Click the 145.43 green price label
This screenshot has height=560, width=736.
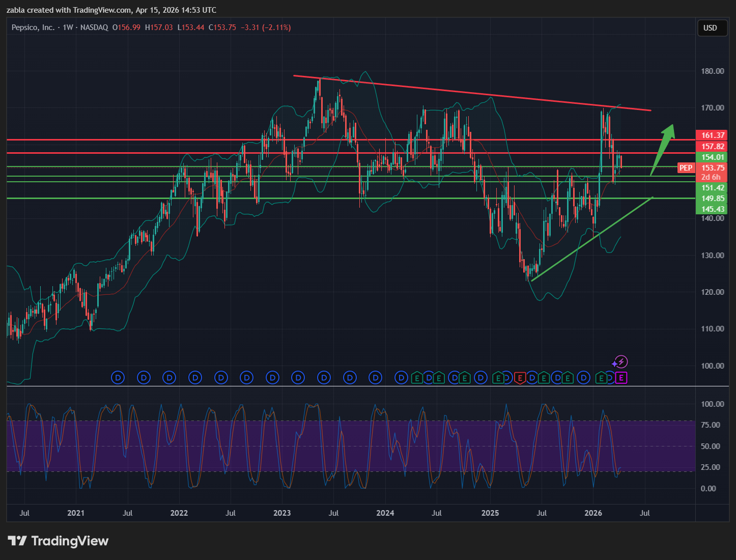(x=712, y=209)
